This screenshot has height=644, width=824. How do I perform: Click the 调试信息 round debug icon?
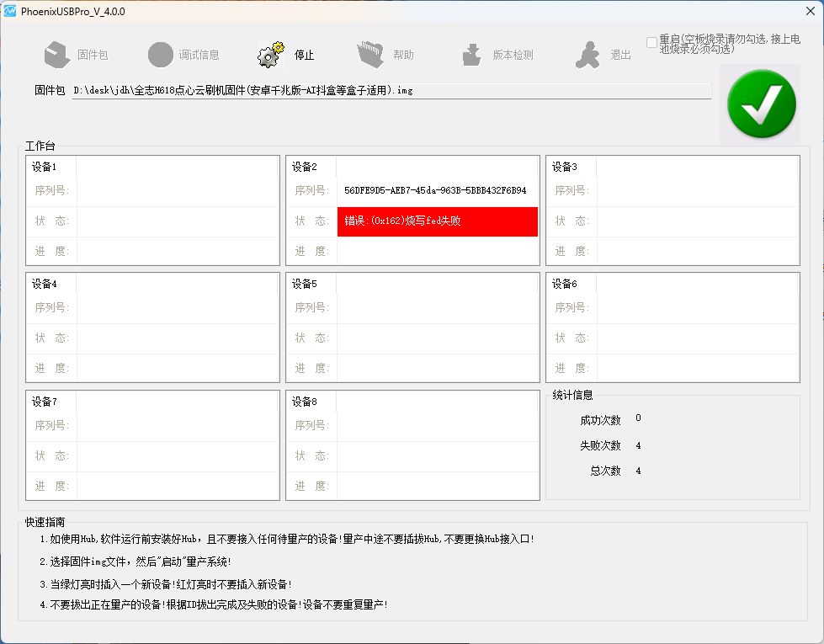(160, 55)
